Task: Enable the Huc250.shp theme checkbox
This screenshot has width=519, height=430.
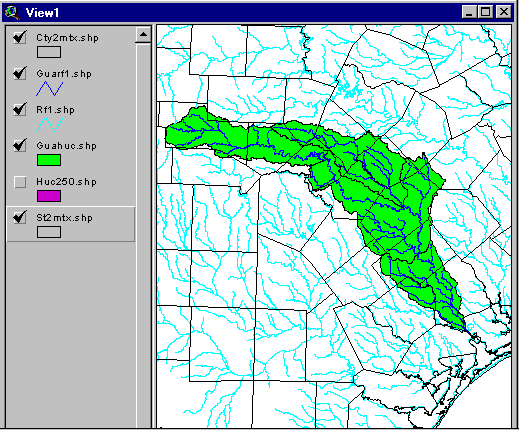Action: point(20,182)
